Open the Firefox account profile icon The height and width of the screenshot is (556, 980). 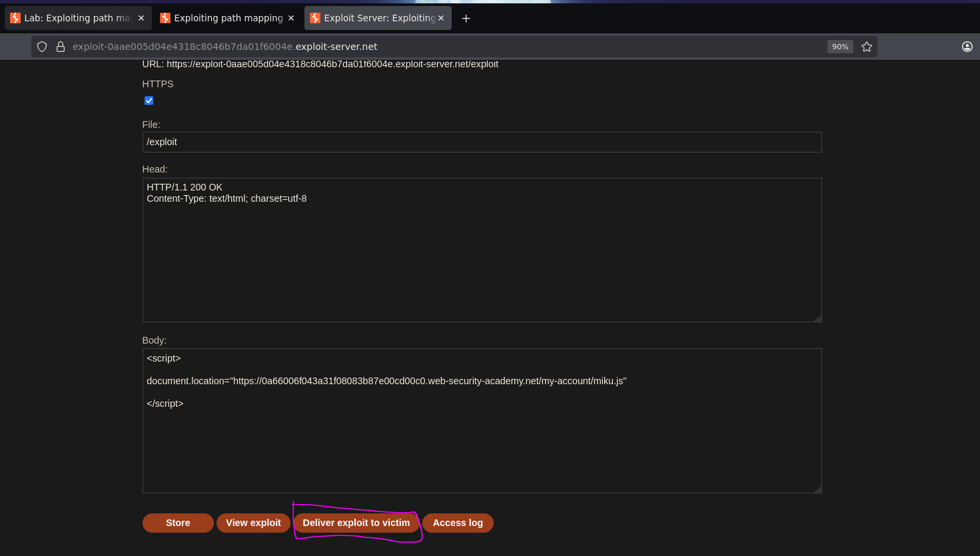click(x=967, y=47)
